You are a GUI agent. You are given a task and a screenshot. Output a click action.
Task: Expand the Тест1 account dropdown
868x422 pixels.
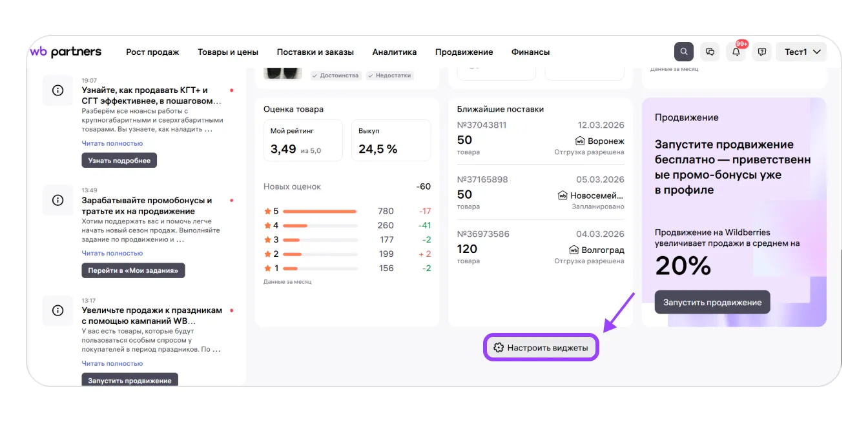pyautogui.click(x=801, y=52)
